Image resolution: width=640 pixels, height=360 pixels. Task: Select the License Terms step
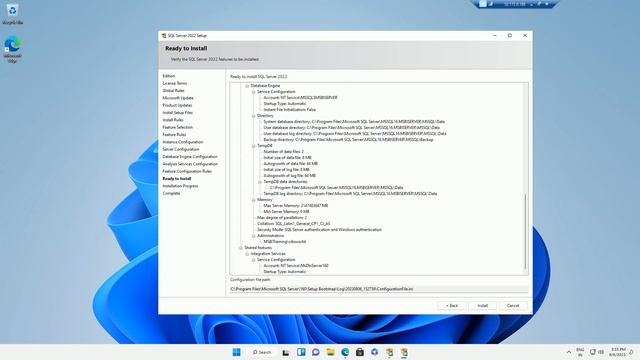tap(175, 83)
